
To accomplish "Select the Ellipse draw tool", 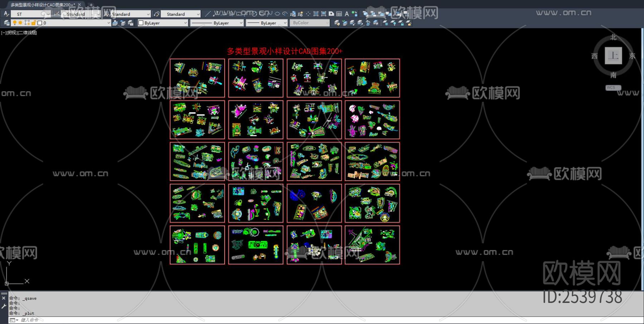I will pos(277,14).
